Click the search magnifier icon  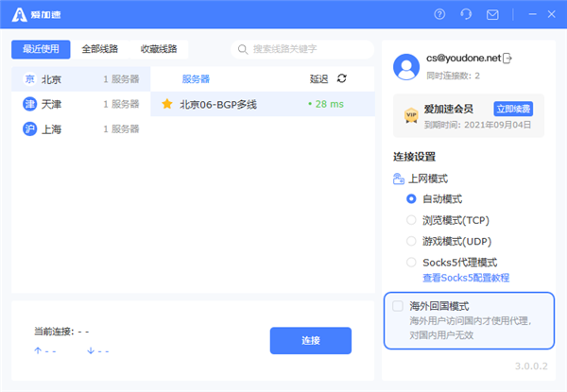click(243, 49)
